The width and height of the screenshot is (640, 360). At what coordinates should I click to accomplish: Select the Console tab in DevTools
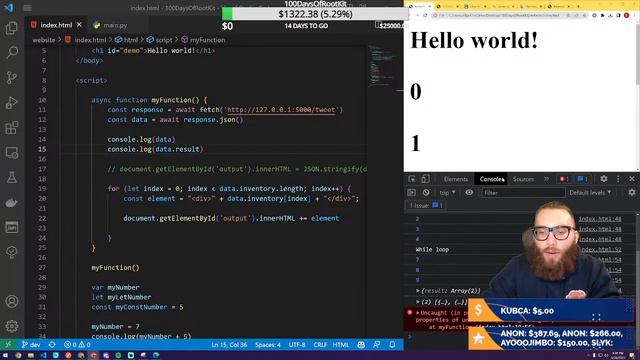pyautogui.click(x=491, y=179)
